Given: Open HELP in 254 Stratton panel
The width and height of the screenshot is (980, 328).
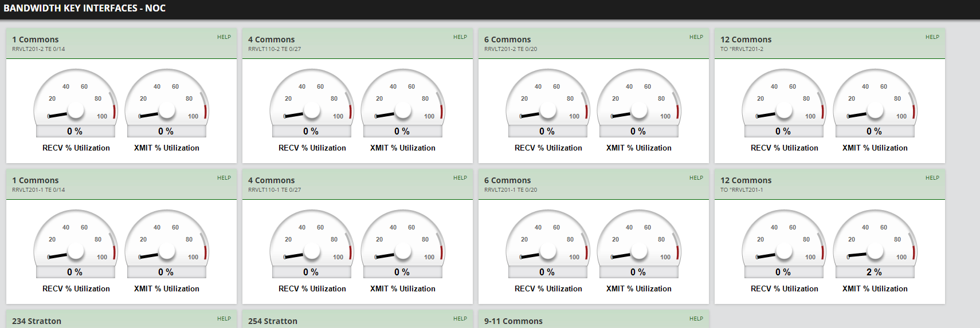Looking at the screenshot, I should coord(460,319).
